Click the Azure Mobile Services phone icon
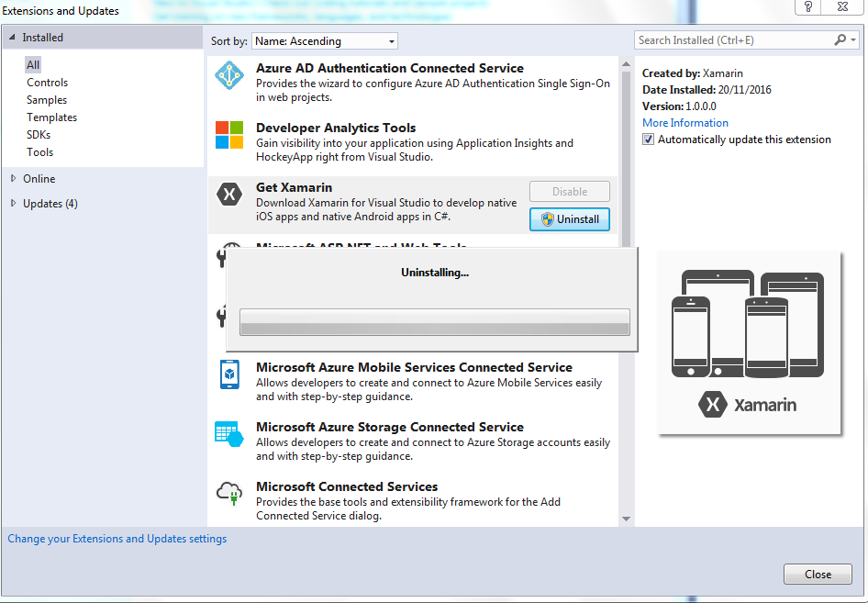 click(229, 374)
